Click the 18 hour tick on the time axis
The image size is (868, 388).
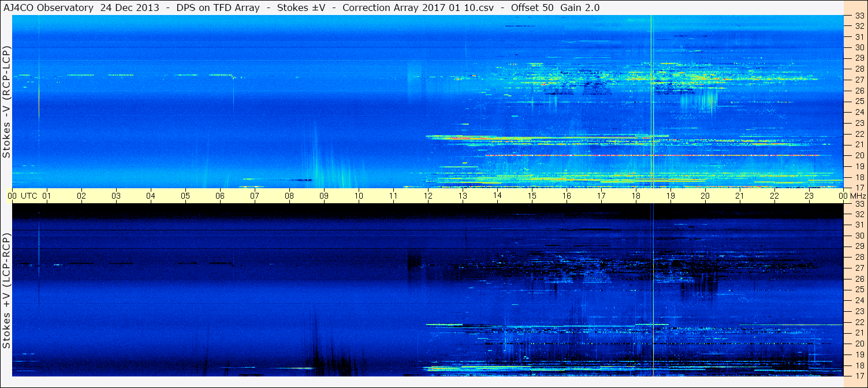pos(636,196)
